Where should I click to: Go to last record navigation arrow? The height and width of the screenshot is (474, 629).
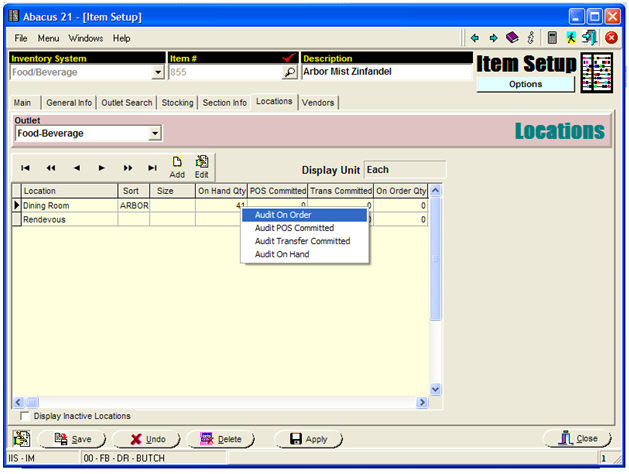tap(152, 168)
